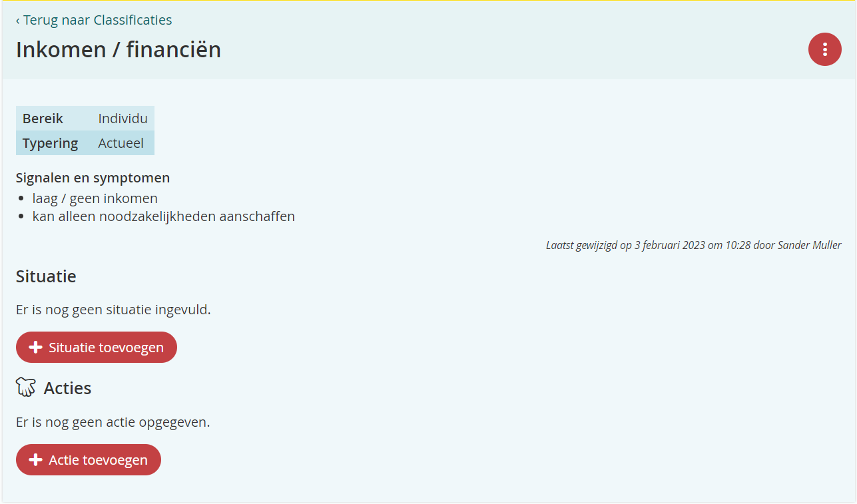Click the Signalen en symptomen heading
857x504 pixels.
coord(93,178)
